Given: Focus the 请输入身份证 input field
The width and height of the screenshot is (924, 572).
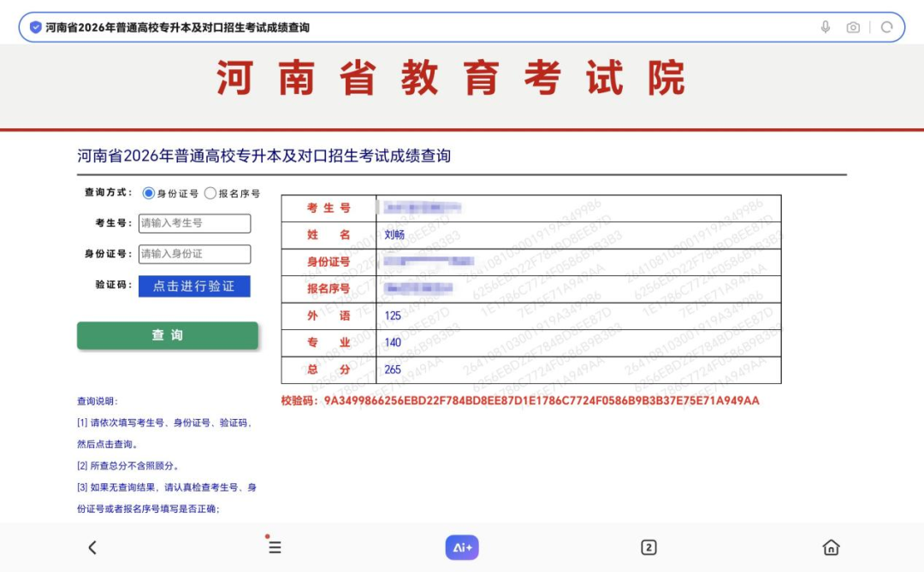Looking at the screenshot, I should pyautogui.click(x=195, y=254).
